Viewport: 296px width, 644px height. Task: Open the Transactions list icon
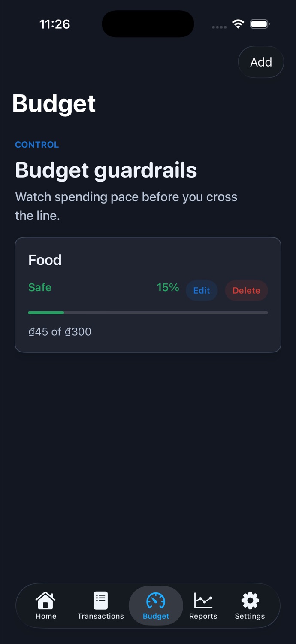click(x=100, y=600)
